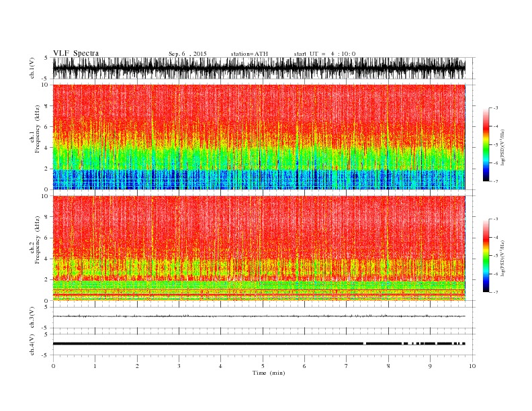Click the "Time (min)" x-axis label
Image resolution: width=532 pixels, height=411 pixels.
click(x=269, y=373)
